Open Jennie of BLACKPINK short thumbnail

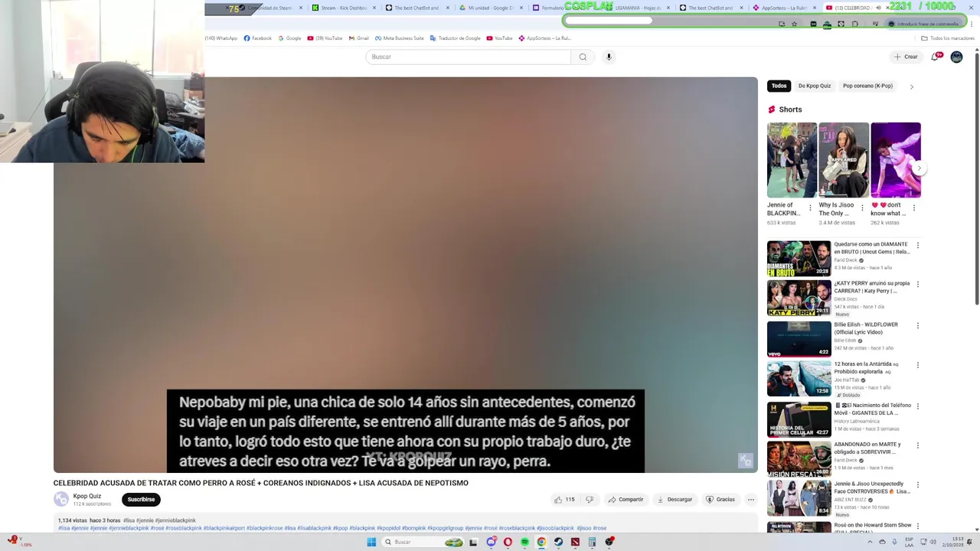coord(792,160)
